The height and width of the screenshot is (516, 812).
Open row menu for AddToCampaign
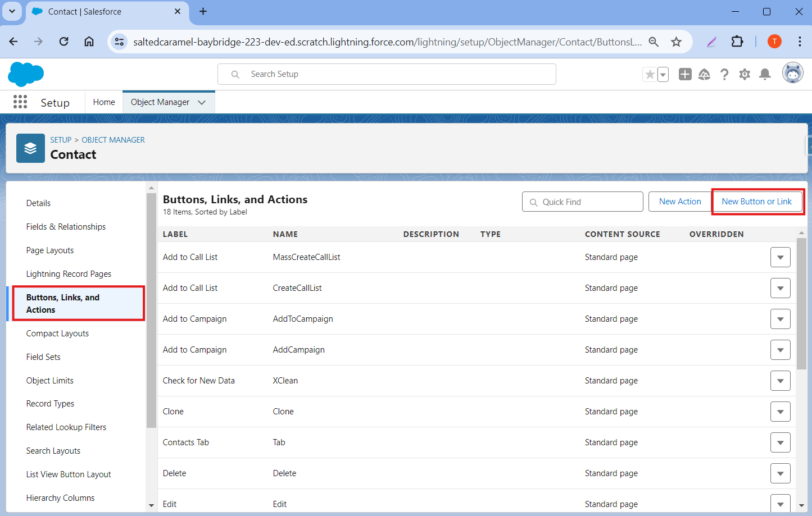coord(780,319)
